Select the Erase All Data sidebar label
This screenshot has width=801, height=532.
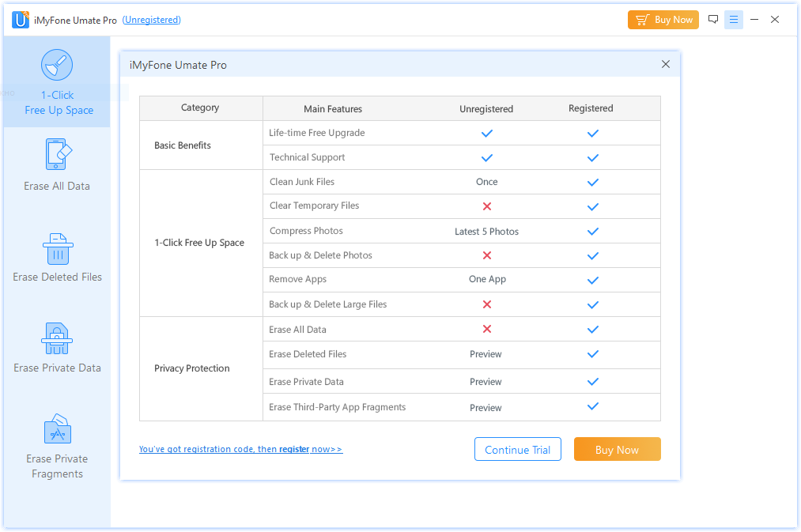pyautogui.click(x=57, y=187)
